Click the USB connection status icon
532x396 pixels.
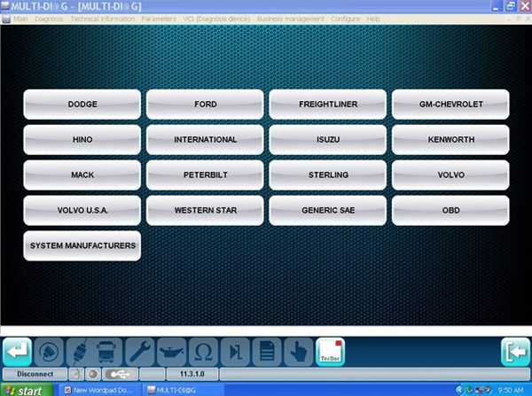120,374
